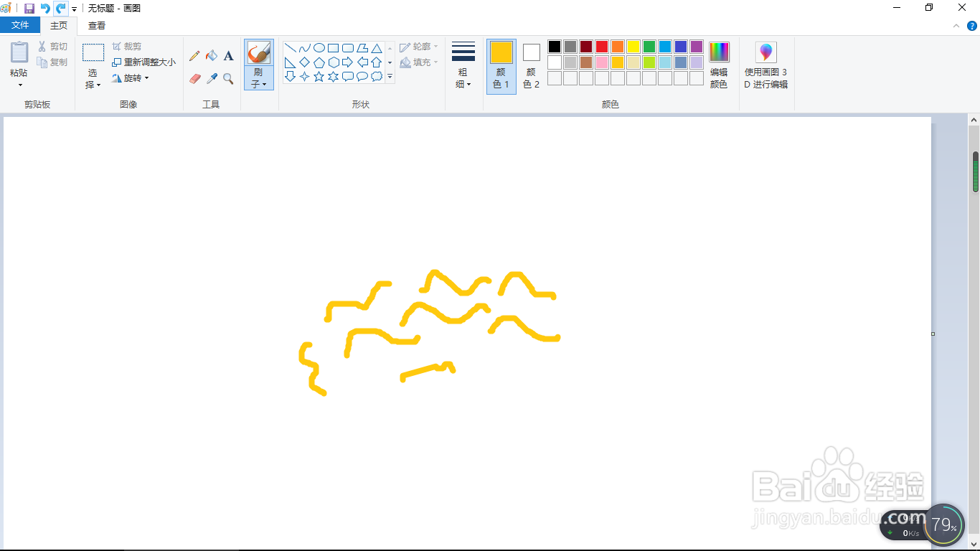Select the Eraser tool
This screenshot has width=980, height=551.
(194, 78)
